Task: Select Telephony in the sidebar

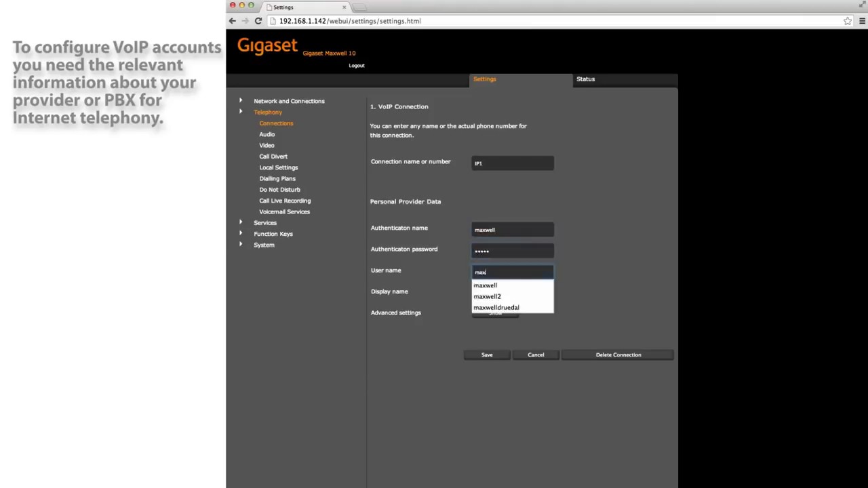Action: [x=268, y=113]
